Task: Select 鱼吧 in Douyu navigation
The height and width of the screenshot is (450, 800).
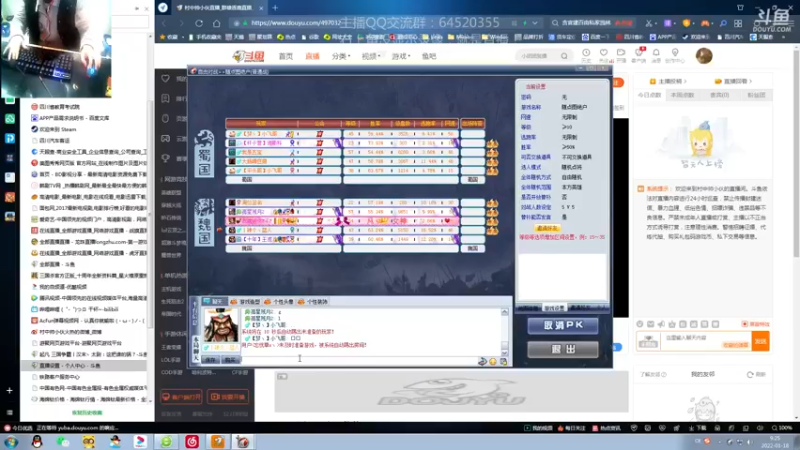Action: [x=429, y=56]
